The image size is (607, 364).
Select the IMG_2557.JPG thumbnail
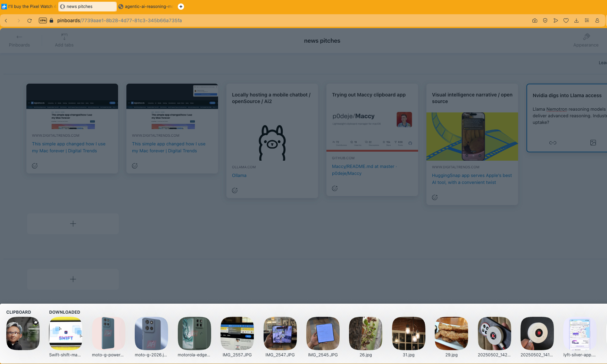pos(237,333)
